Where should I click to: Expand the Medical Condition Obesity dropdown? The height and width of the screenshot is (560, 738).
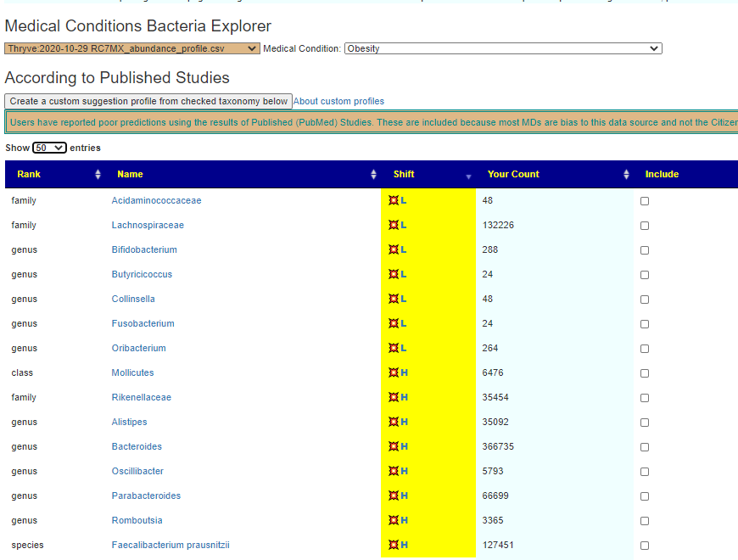click(x=502, y=48)
